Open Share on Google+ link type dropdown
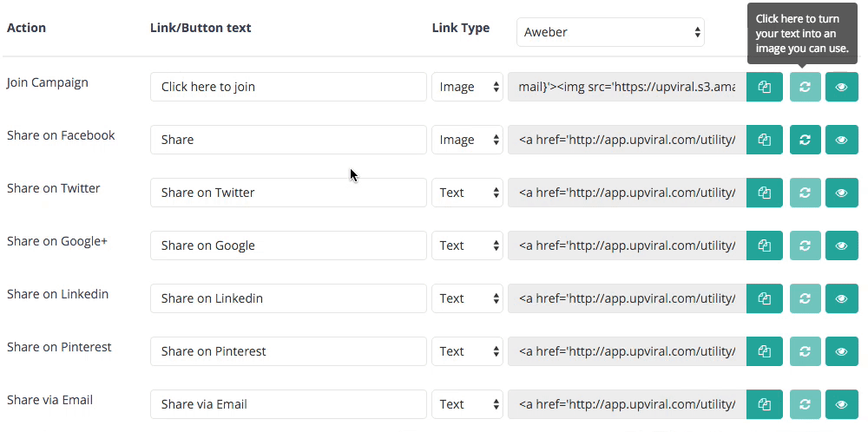 [x=467, y=245]
